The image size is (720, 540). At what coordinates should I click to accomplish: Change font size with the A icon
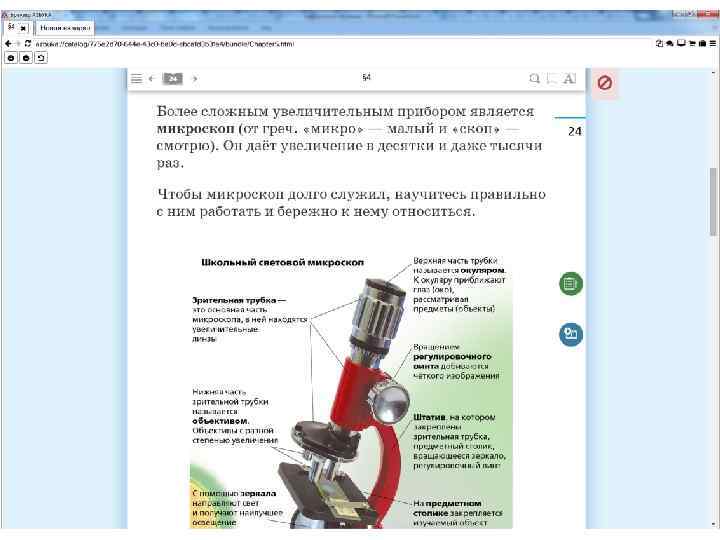click(x=569, y=79)
